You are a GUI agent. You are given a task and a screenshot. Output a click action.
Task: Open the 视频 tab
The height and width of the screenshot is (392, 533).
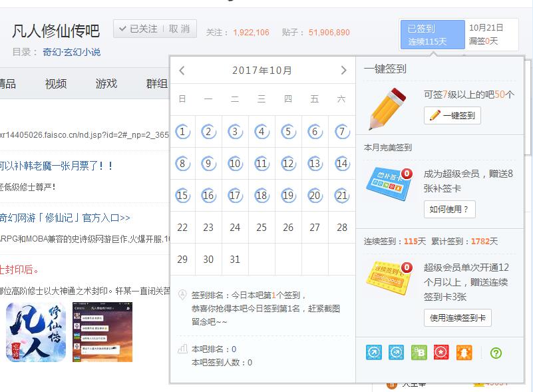pyautogui.click(x=56, y=83)
